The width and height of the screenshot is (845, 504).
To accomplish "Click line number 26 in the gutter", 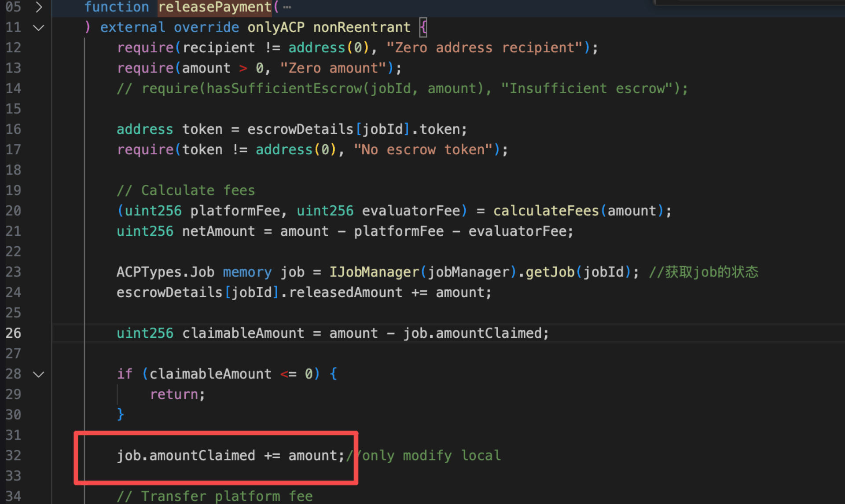I will point(13,333).
